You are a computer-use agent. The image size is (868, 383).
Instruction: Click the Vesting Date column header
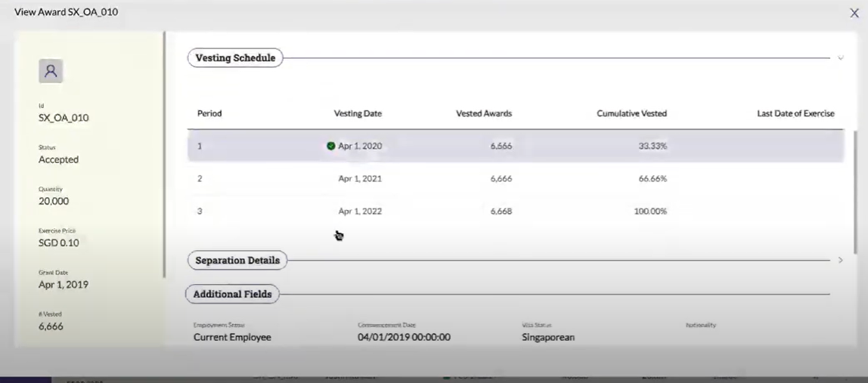358,113
